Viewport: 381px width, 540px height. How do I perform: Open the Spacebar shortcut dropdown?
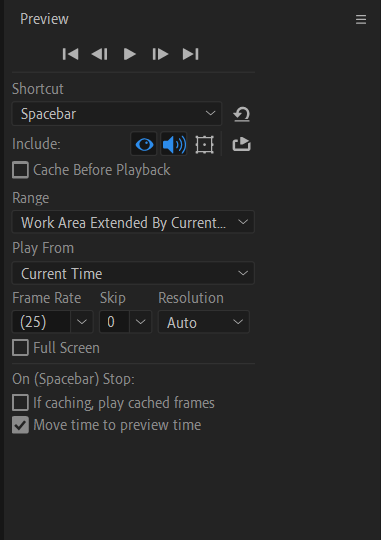[x=117, y=114]
